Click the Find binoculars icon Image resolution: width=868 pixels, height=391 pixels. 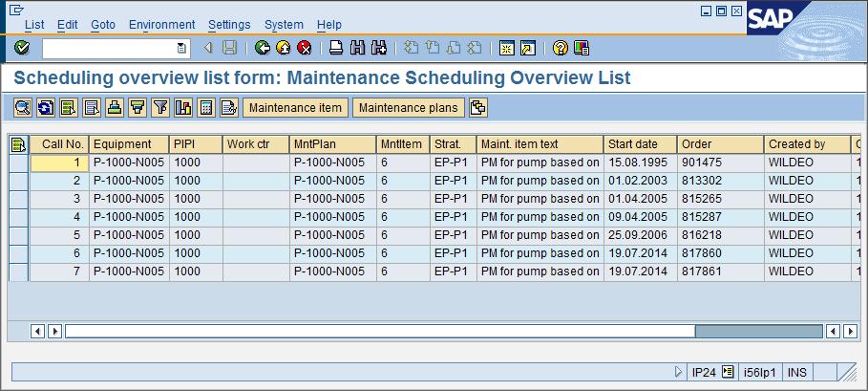coord(357,48)
